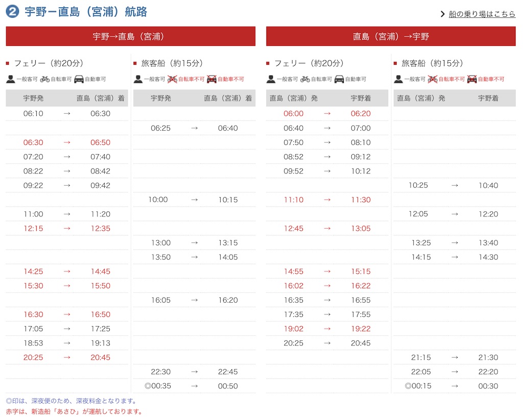
Task: Click the 21:15 Naoshima passenger boat departure
Action: 421,358
